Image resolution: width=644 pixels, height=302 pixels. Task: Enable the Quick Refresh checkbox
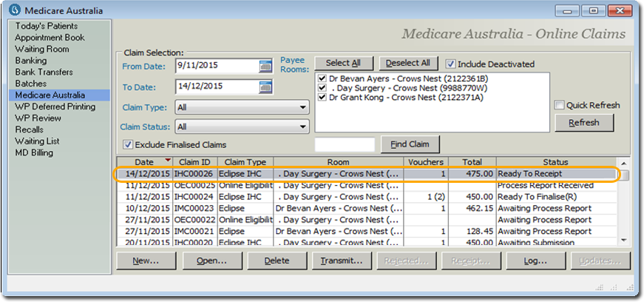click(560, 105)
